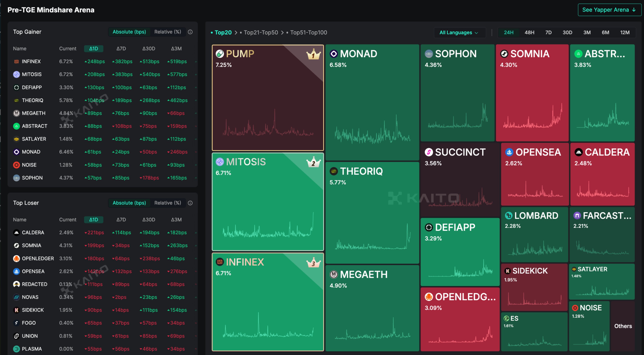
Task: Click the FARCASTER icon in treemap
Action: tap(577, 215)
